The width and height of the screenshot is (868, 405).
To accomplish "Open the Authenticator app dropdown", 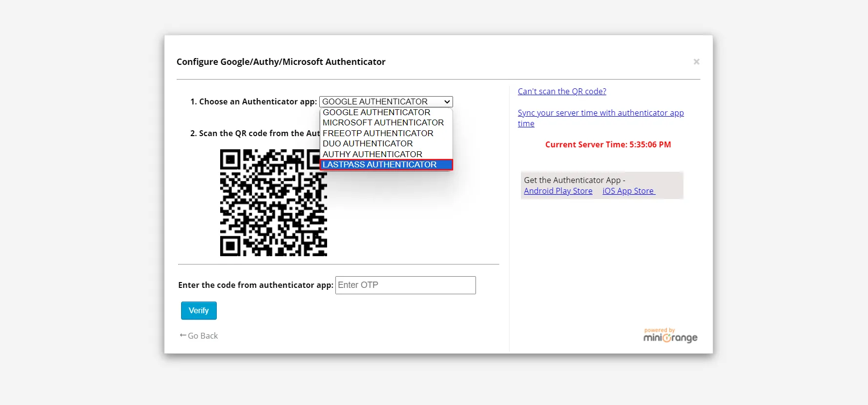I will (386, 101).
